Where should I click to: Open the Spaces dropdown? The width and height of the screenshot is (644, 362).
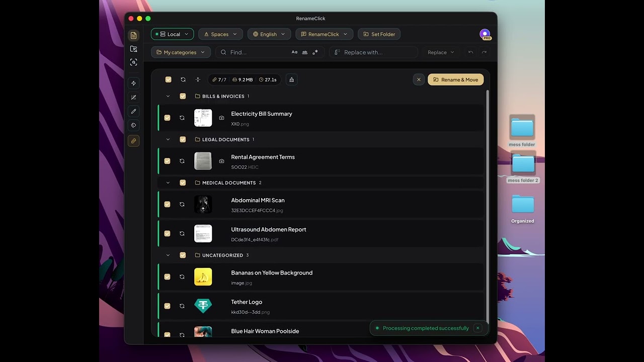(221, 34)
